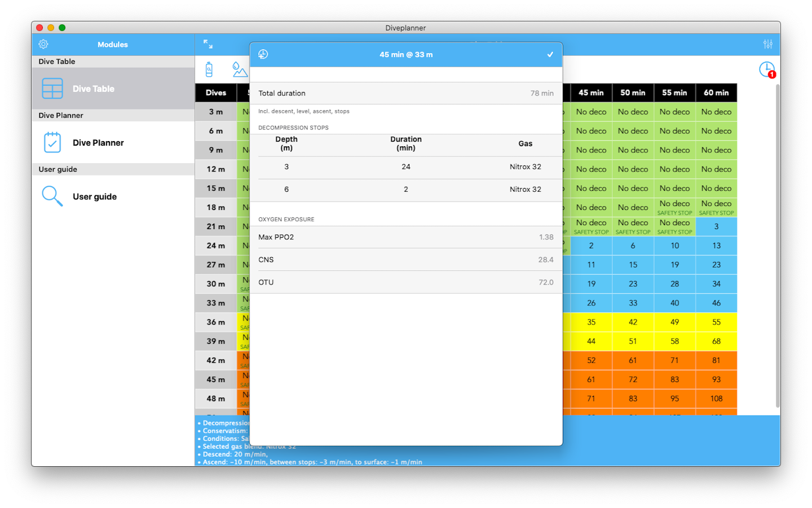Open the clock notification icon with badge
Screen dimensions: 812x508
tap(767, 70)
